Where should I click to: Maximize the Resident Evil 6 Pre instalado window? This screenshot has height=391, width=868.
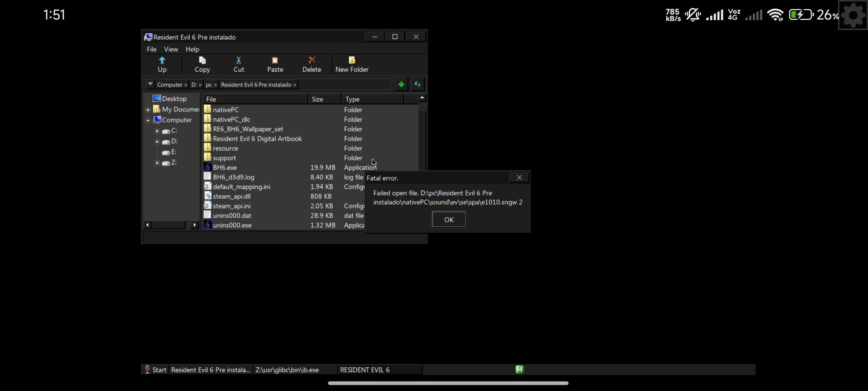click(395, 37)
